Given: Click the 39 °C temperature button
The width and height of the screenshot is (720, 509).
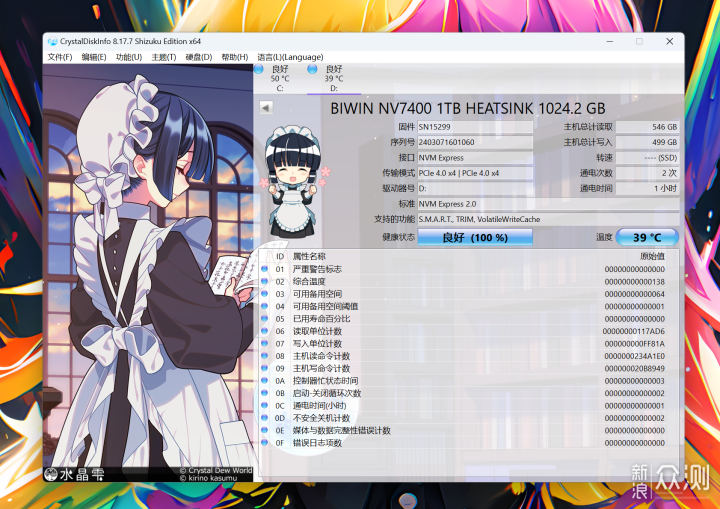Looking at the screenshot, I should (x=647, y=238).
